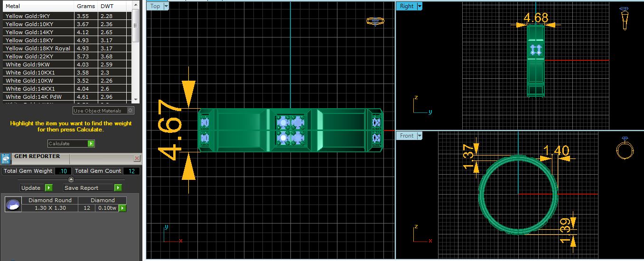Collapse the gem reporter divider arrow
Screen dimensions: 644x261
[71, 179]
